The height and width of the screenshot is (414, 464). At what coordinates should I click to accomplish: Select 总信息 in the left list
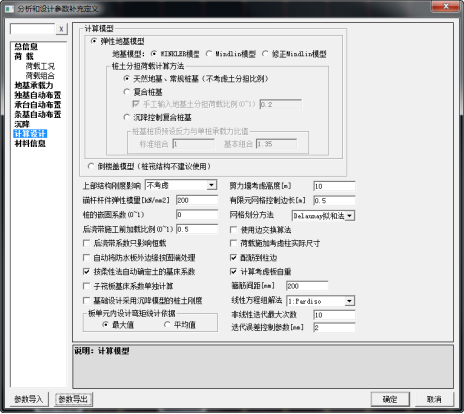pos(26,46)
